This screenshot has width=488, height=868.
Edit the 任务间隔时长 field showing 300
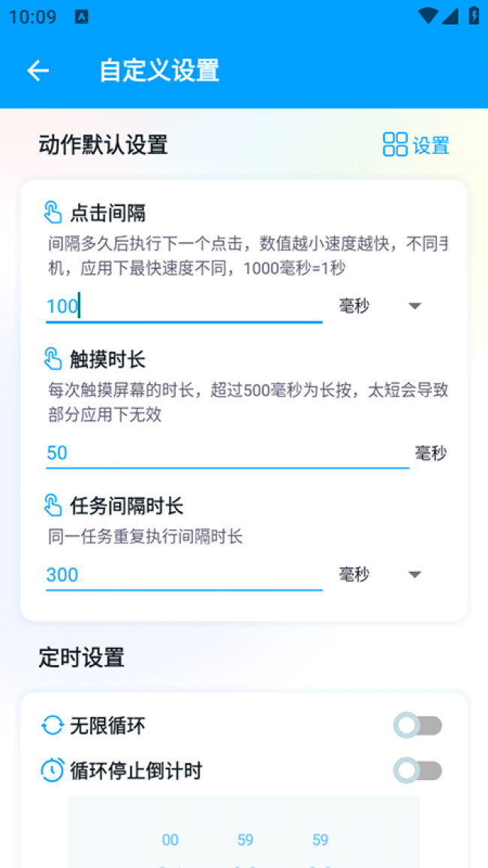point(184,575)
